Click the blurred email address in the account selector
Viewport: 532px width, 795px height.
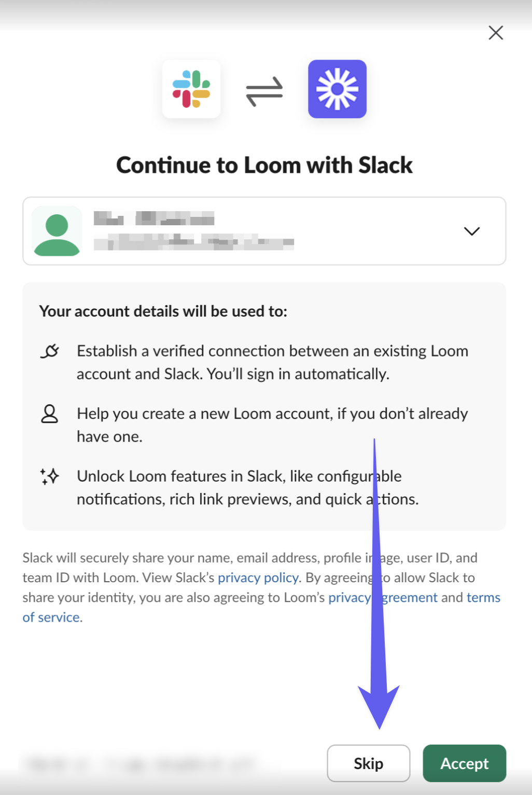193,242
